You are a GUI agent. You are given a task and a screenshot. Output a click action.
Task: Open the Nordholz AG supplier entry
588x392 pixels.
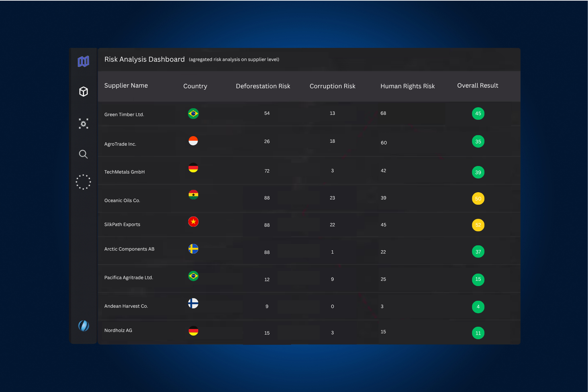(x=118, y=330)
